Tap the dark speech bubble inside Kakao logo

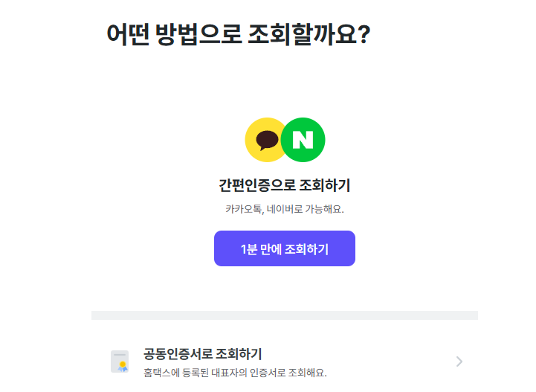pyautogui.click(x=267, y=141)
